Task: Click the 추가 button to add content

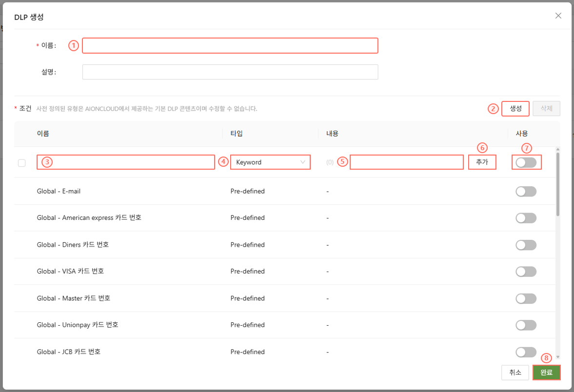Action: point(482,162)
